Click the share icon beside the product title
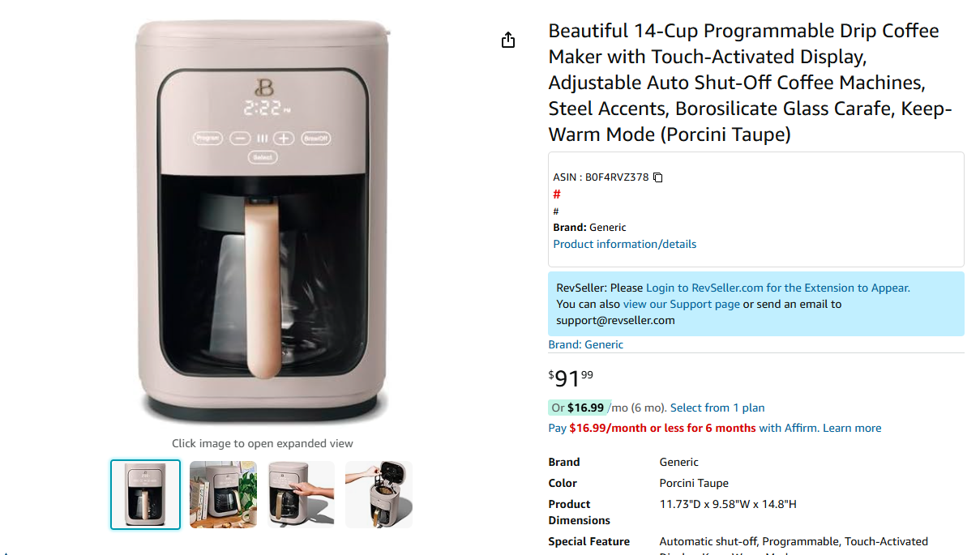Screen dimensions: 980x555 [x=508, y=40]
